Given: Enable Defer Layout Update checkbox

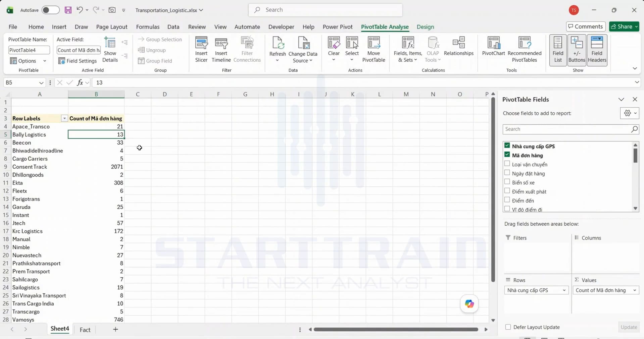Looking at the screenshot, I should tap(508, 327).
